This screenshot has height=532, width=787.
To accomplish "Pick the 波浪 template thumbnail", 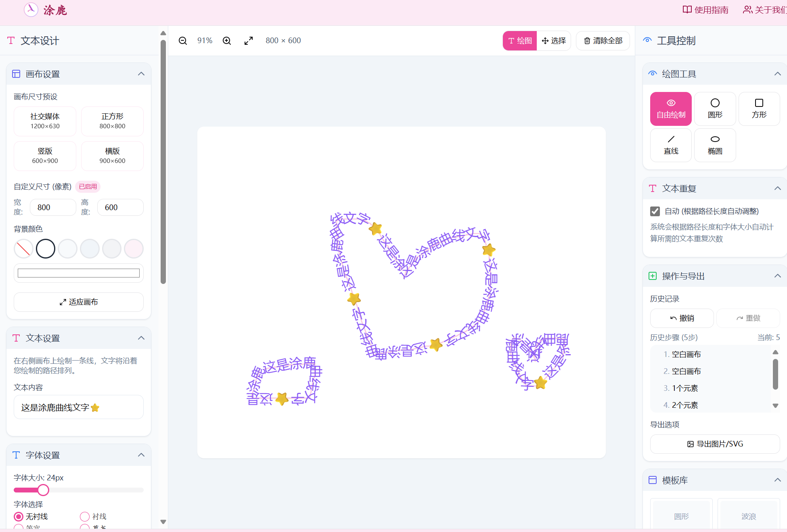I will click(749, 514).
